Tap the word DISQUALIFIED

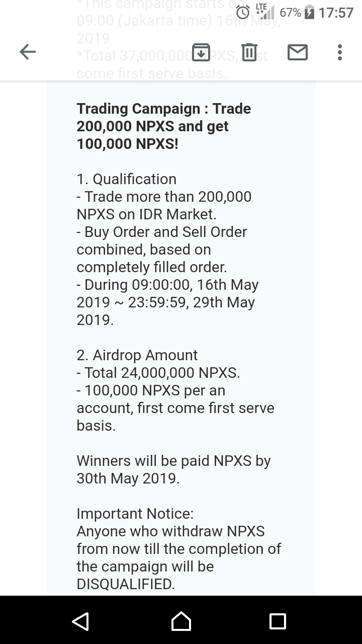(x=126, y=584)
